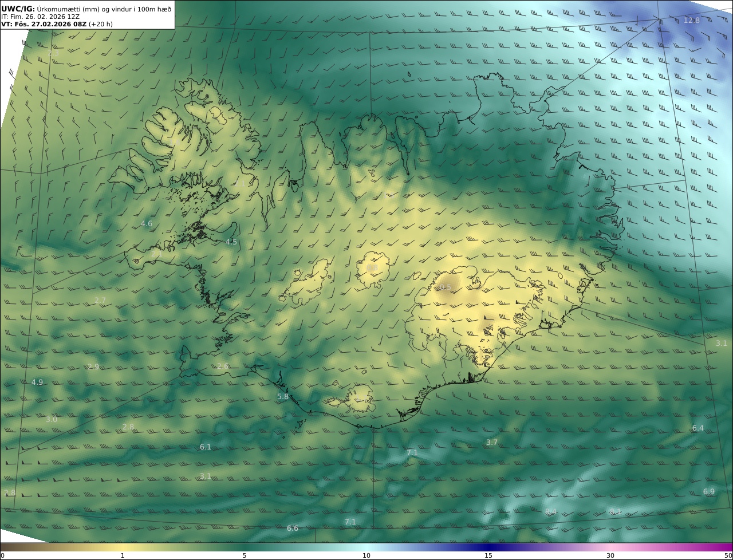Click the 8.1 value label
Viewport: 733px width, 560px height.
(x=615, y=511)
